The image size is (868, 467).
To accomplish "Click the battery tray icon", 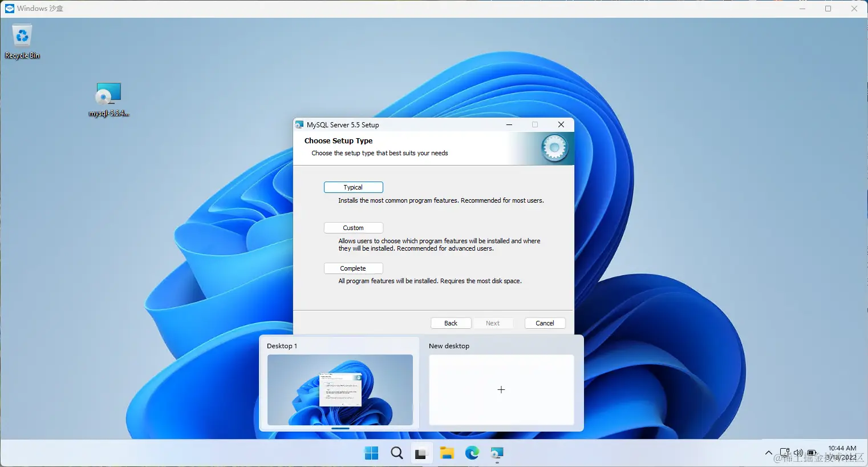I will (x=812, y=453).
